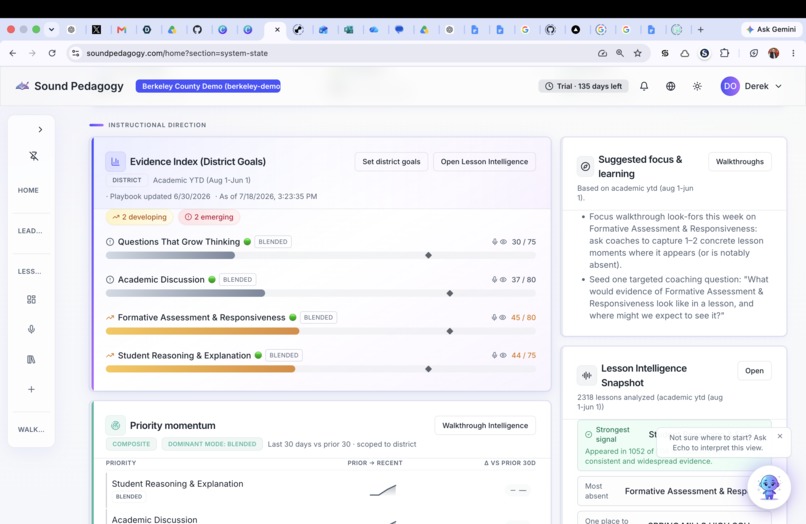Screen dimensions: 806x524
Task: Click mic/eye icons next to 45 / 80
Action: point(499,317)
